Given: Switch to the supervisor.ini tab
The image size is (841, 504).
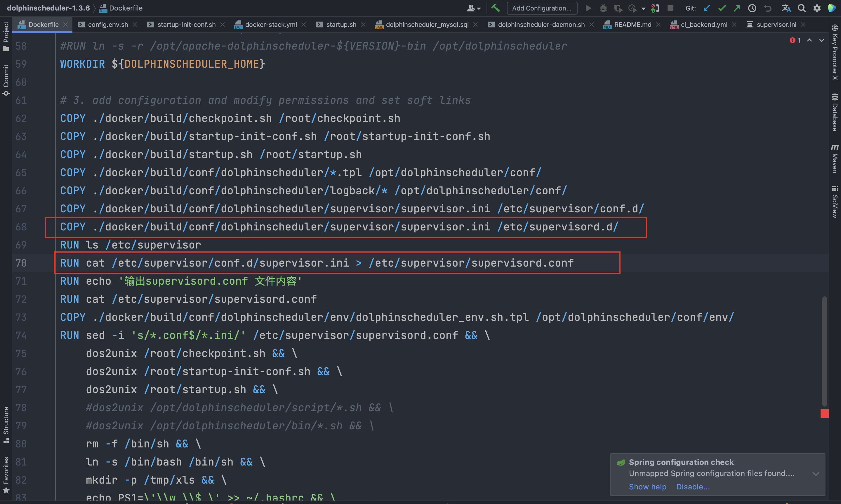Looking at the screenshot, I should pyautogui.click(x=776, y=24).
